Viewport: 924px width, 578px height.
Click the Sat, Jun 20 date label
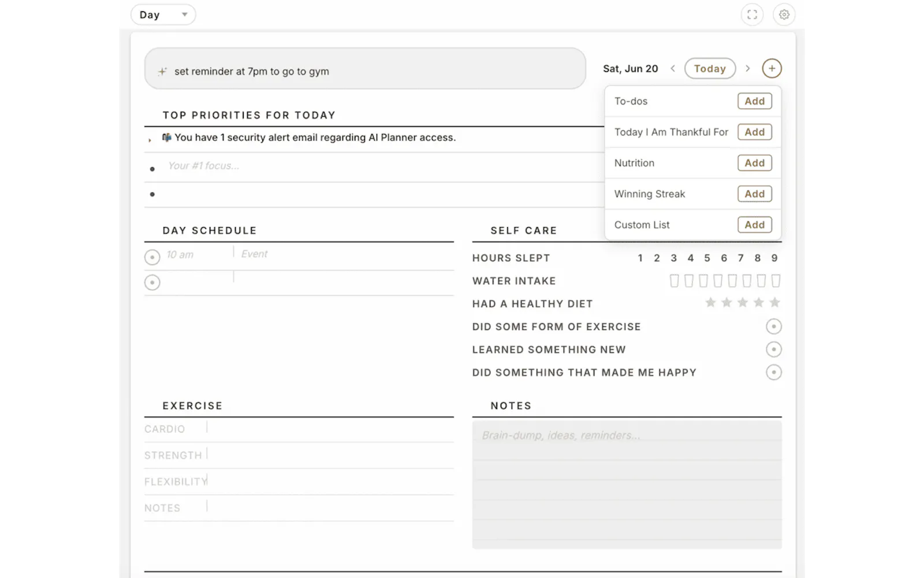coord(631,69)
